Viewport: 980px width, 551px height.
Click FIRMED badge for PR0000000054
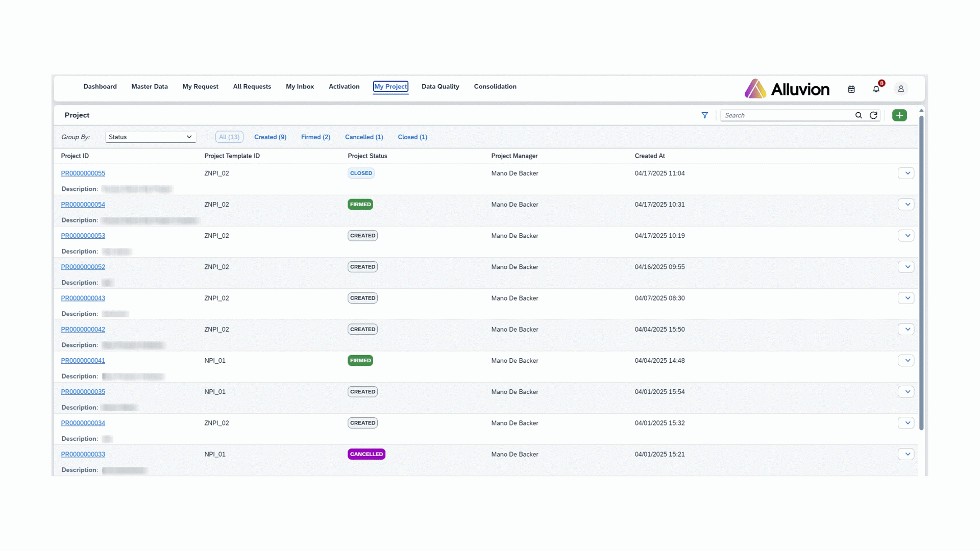pos(360,205)
